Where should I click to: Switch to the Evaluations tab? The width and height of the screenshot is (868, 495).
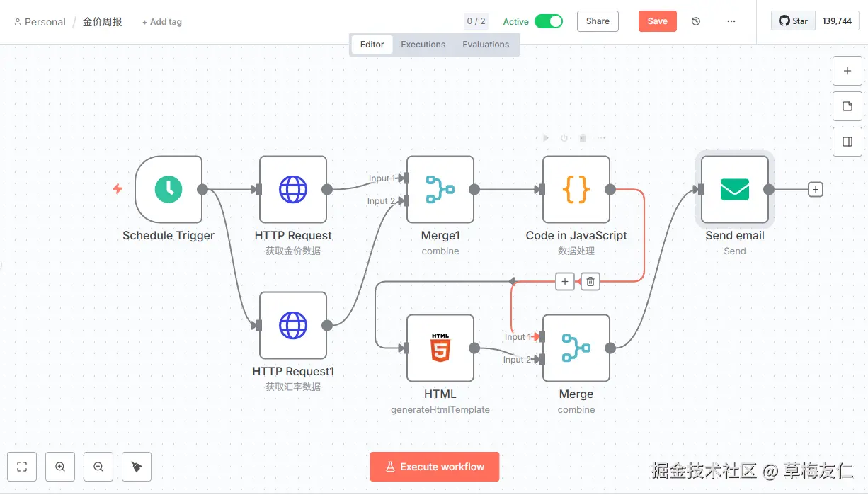pyautogui.click(x=486, y=44)
